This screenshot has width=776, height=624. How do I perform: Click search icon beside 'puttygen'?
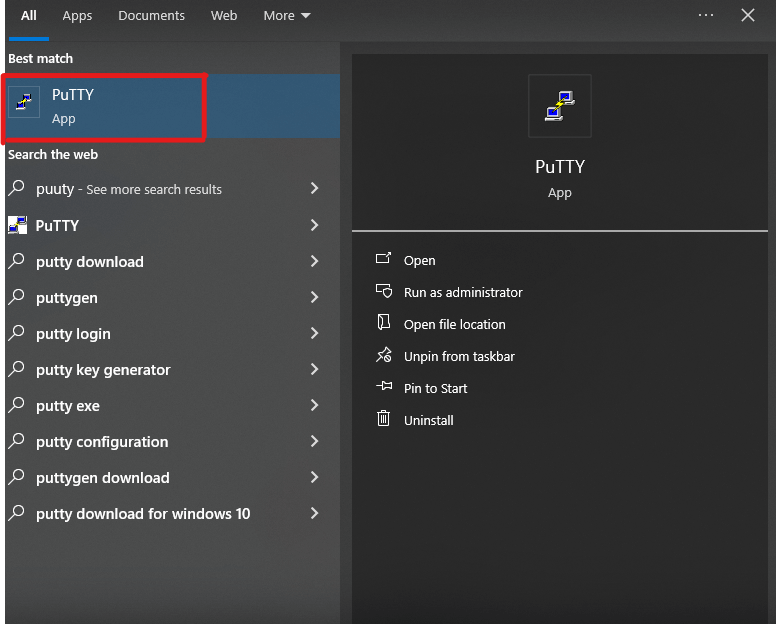pyautogui.click(x=17, y=297)
